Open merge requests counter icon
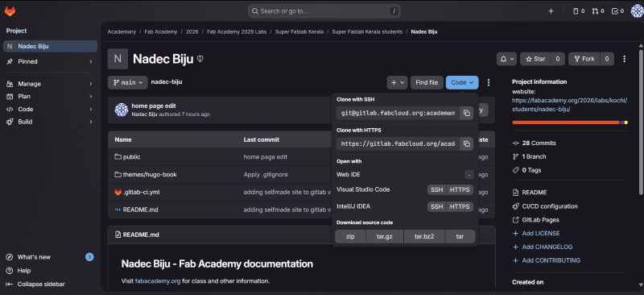 point(598,11)
